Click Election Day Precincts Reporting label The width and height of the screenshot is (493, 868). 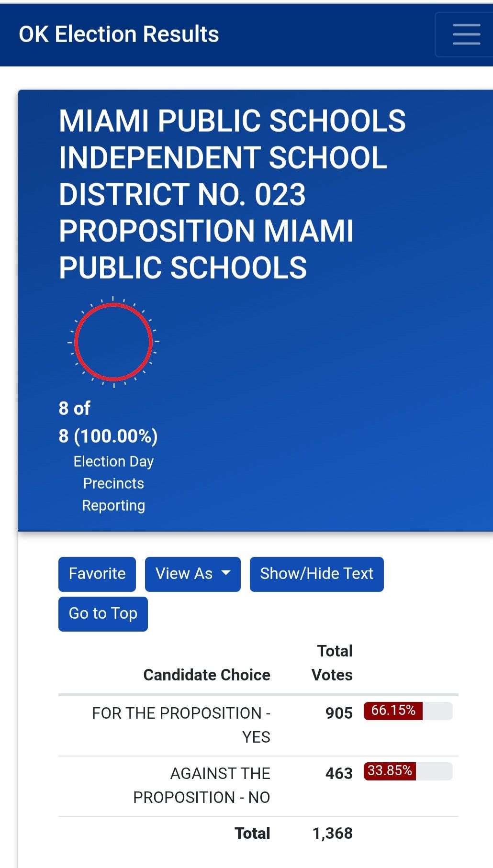(x=113, y=483)
